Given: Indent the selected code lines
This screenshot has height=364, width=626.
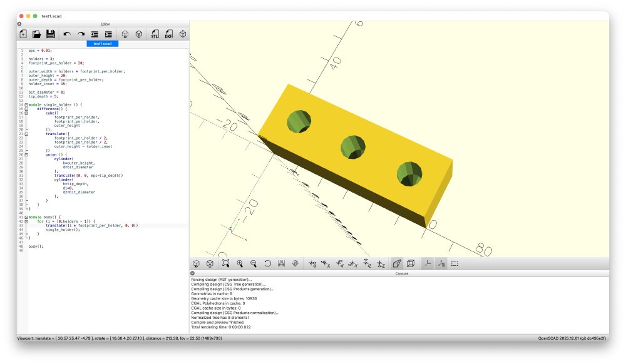Looking at the screenshot, I should pyautogui.click(x=108, y=34).
